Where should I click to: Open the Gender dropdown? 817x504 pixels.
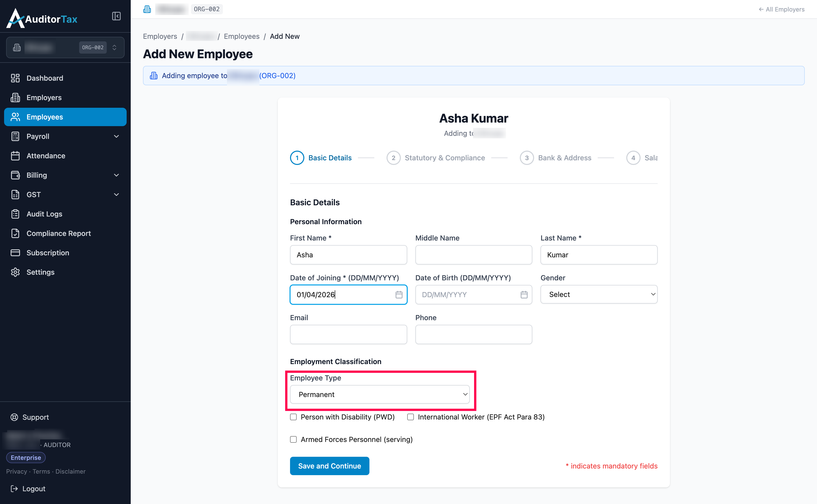(599, 294)
